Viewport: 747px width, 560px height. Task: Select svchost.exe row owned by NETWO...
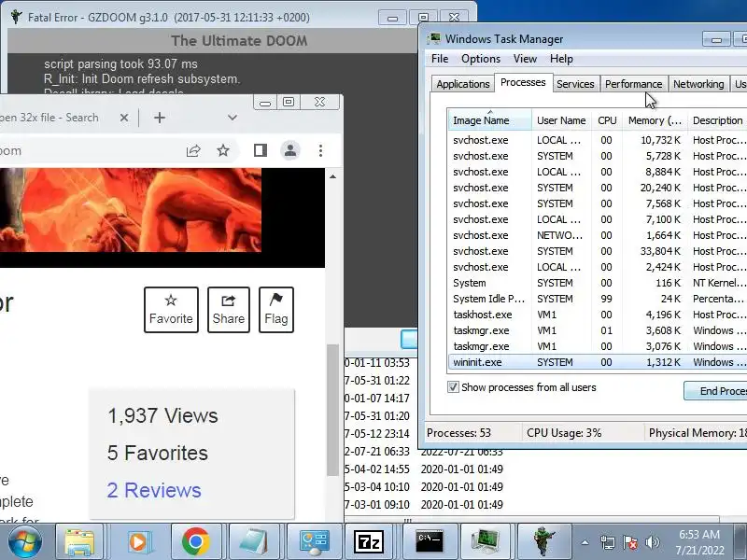598,235
